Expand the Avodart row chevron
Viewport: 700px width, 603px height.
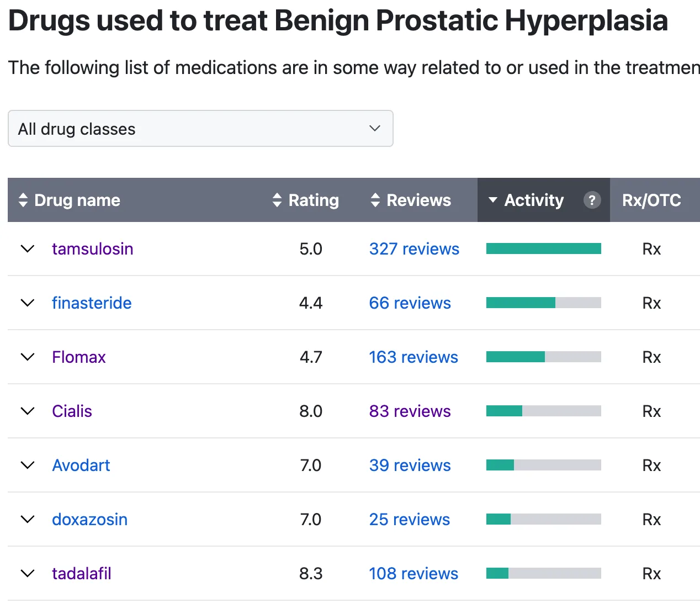pyautogui.click(x=27, y=466)
